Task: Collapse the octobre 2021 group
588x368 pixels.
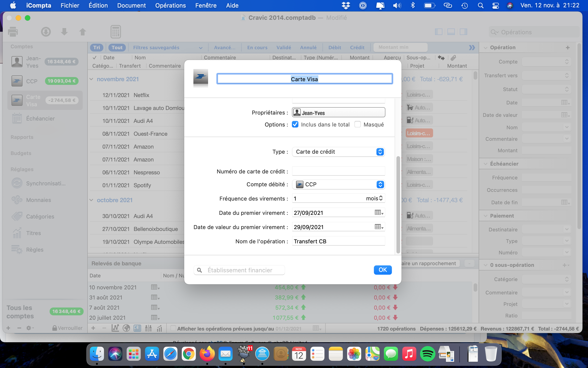Action: pyautogui.click(x=91, y=200)
